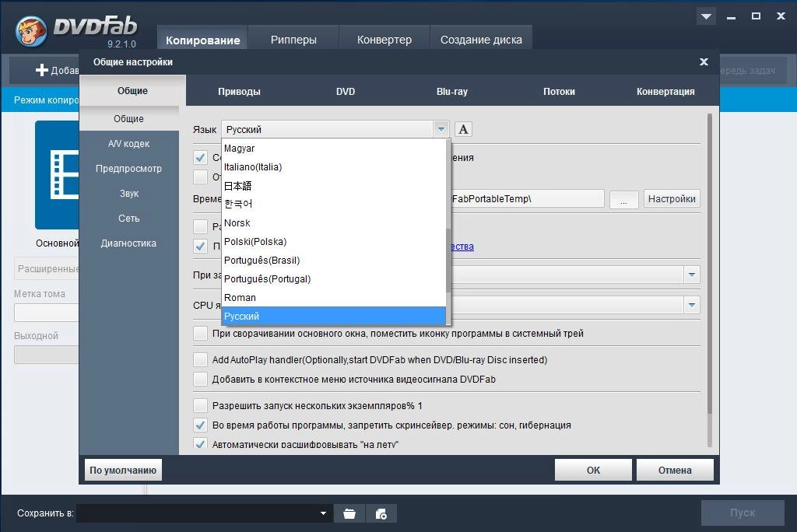Select A/V кодек sidebar item
This screenshot has height=532, width=797.
coord(128,143)
